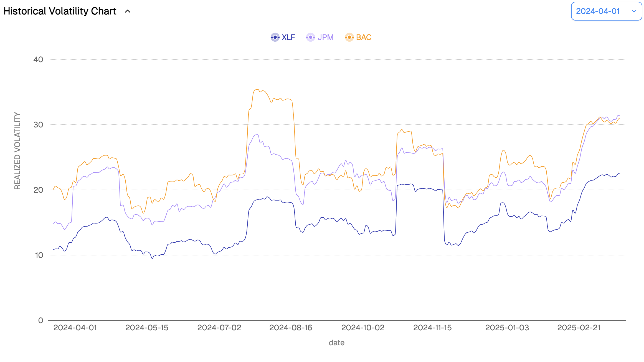Image resolution: width=644 pixels, height=362 pixels.
Task: Collapse the Historical Volatility Chart chevron
Action: (128, 11)
